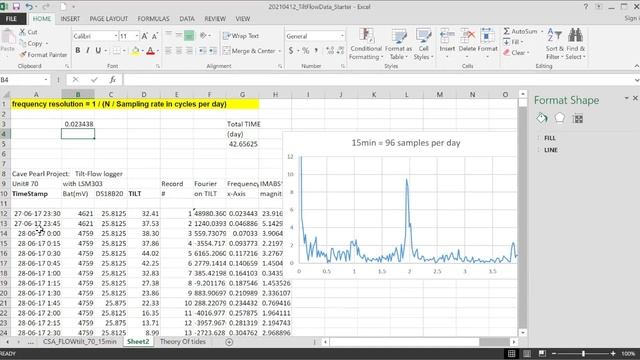
Task: Click the Percent Style icon
Action: (305, 51)
